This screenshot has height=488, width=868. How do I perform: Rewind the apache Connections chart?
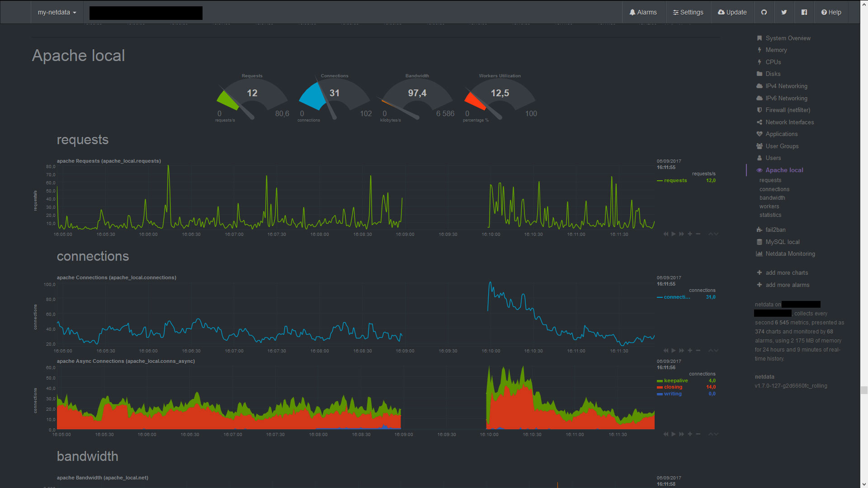click(665, 351)
